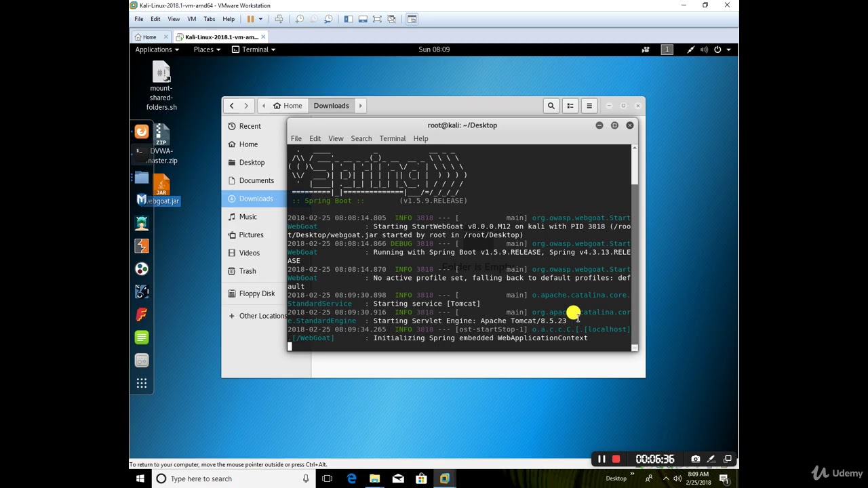Open the VMware power options dropdown arrow
This screenshot has height=488, width=868.
click(x=260, y=19)
